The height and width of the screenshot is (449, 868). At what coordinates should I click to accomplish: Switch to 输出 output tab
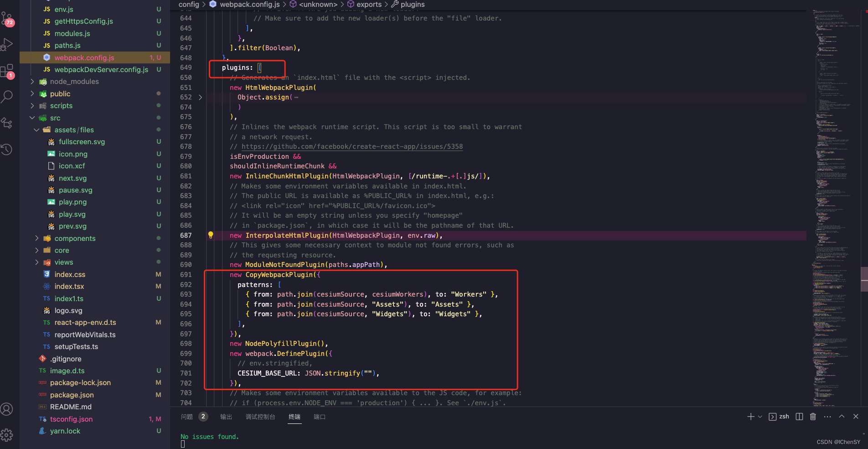226,417
